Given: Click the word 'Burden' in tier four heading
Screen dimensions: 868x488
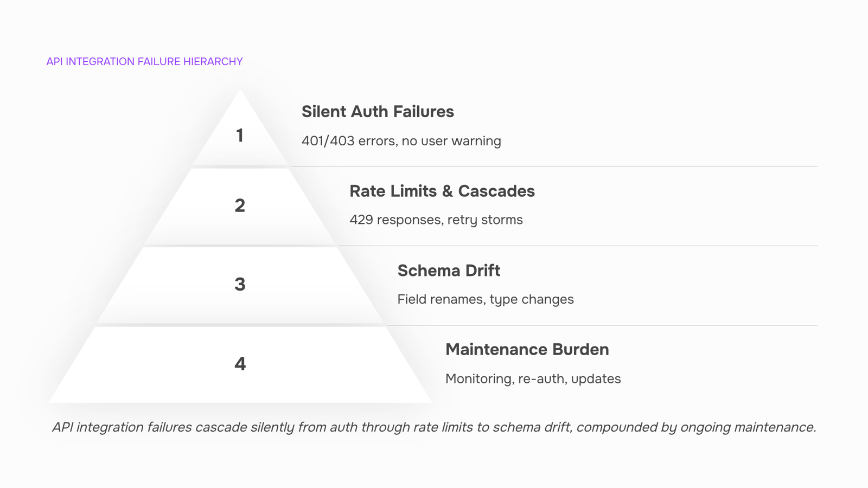Looking at the screenshot, I should coord(580,350).
